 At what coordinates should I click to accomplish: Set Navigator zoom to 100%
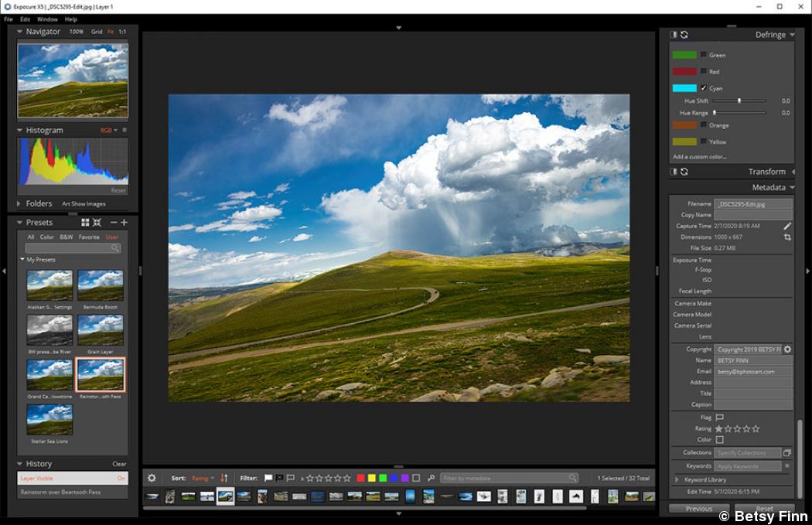[x=76, y=32]
